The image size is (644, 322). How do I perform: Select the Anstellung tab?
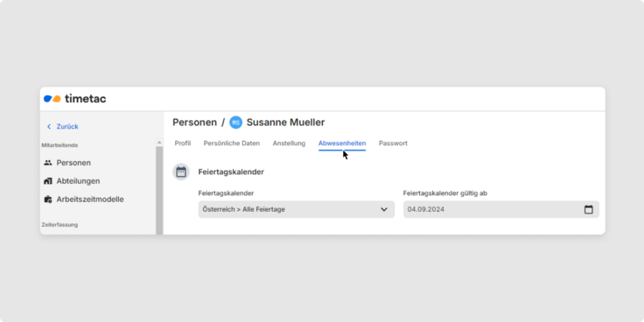tap(289, 143)
